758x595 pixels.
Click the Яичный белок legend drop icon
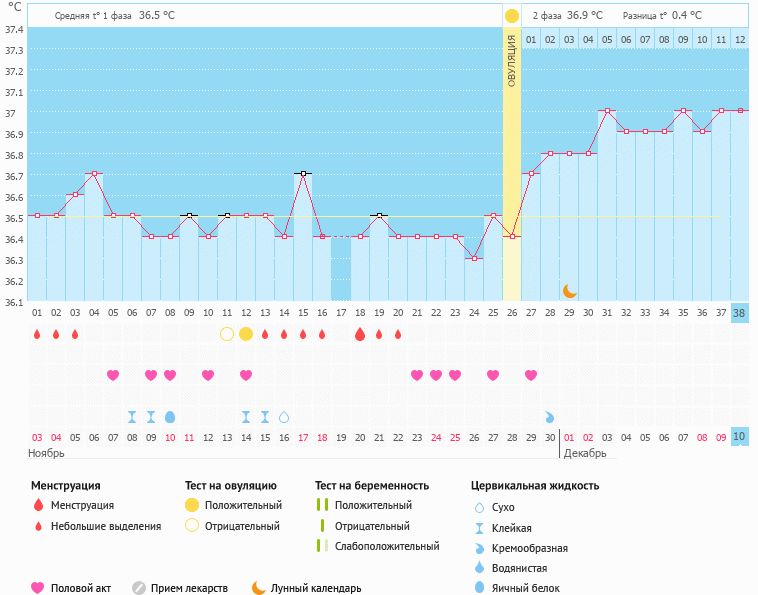coord(481,588)
